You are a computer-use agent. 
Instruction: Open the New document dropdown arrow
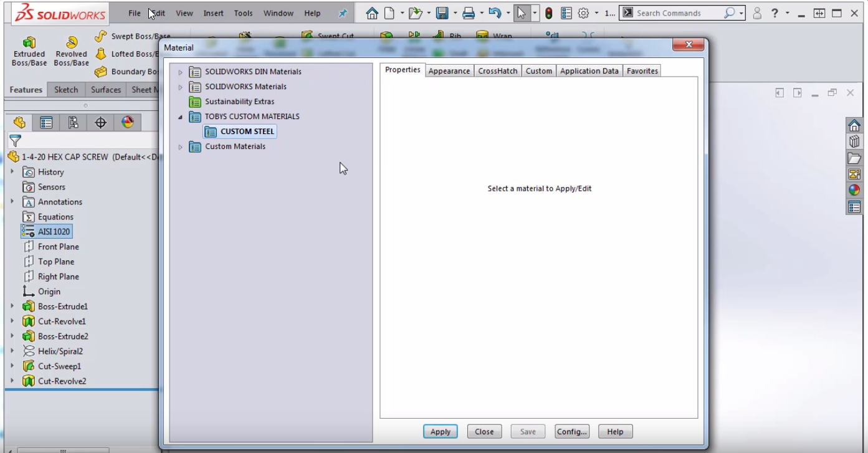coord(402,13)
